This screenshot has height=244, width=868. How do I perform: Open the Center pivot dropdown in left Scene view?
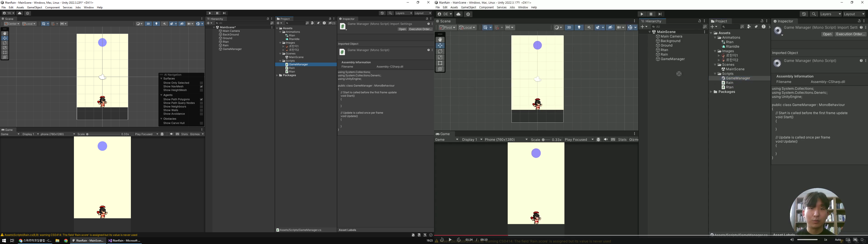point(12,23)
